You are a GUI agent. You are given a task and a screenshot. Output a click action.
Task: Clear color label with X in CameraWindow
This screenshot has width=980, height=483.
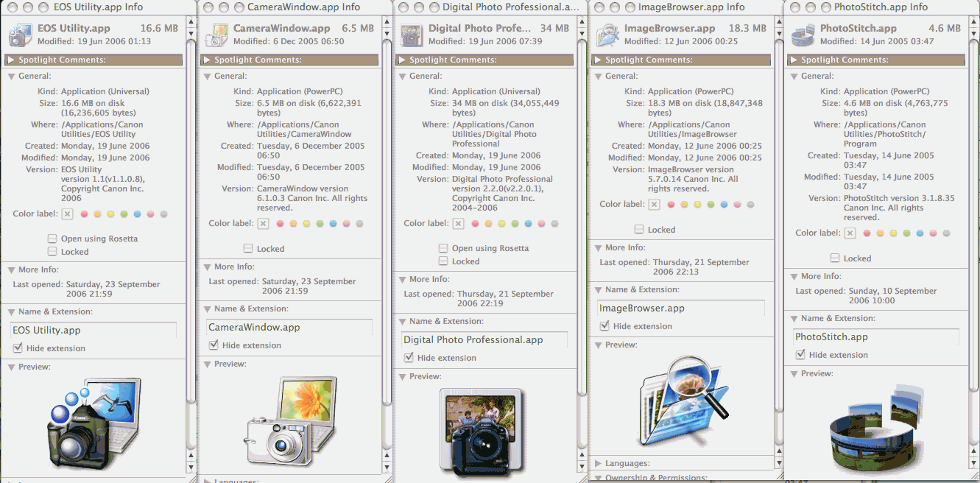point(263,224)
